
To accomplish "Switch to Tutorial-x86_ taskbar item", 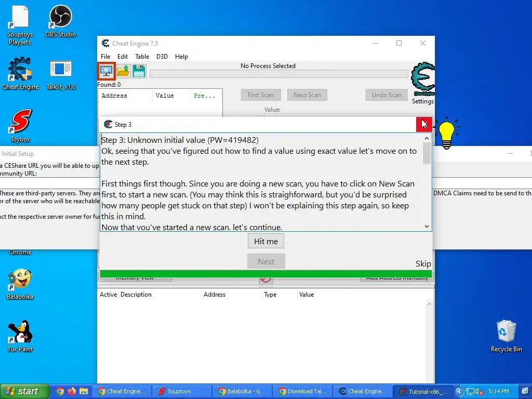I will 423,391.
